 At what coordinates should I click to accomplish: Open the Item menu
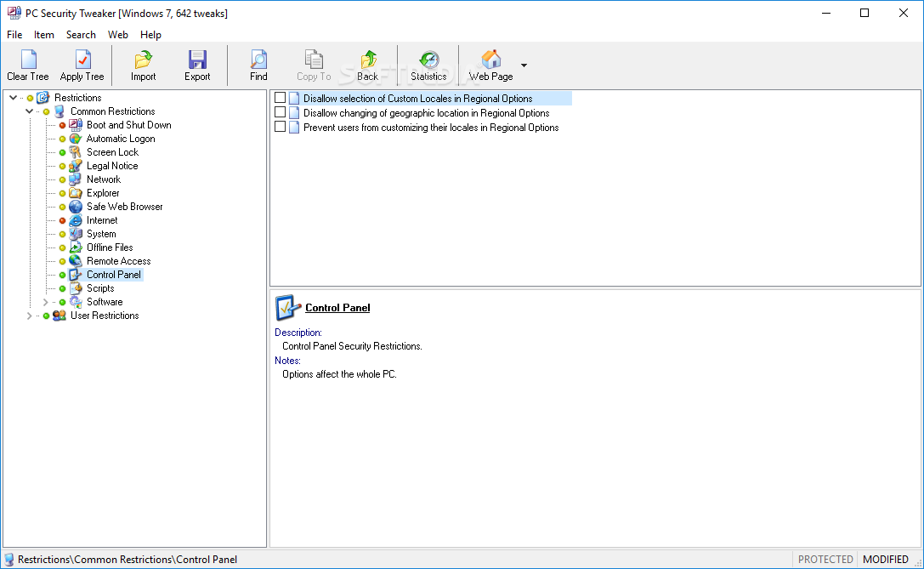(43, 35)
